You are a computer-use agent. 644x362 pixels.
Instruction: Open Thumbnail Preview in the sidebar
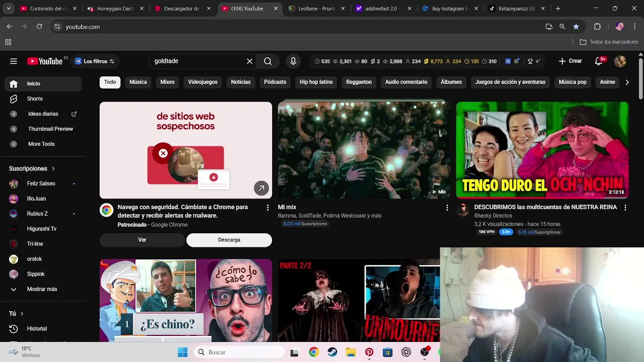click(43, 129)
